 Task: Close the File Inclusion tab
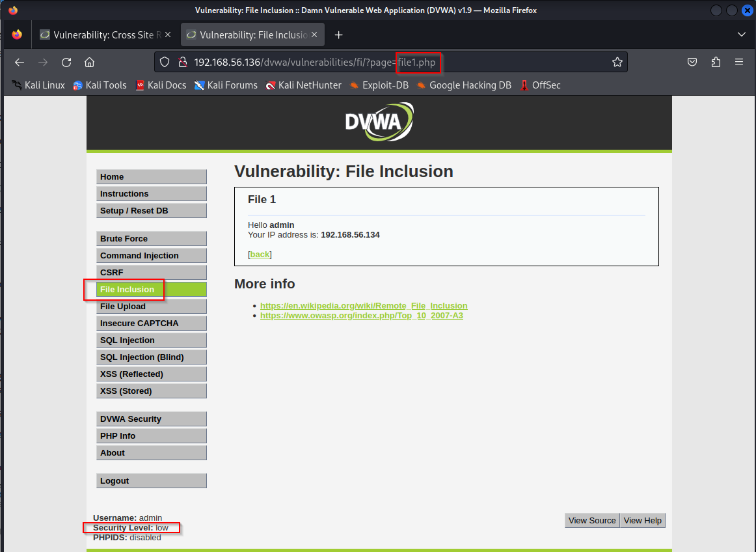pos(314,34)
